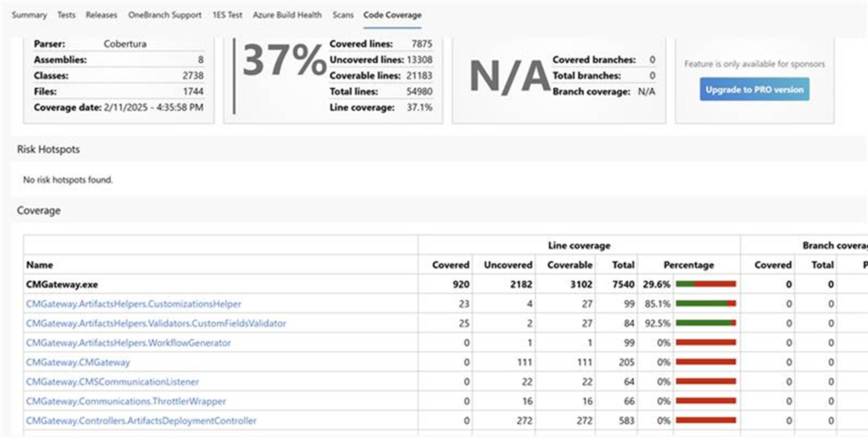Screen dimensions: 868x438
Task: Open the Azure Build Health tab
Action: 287,15
